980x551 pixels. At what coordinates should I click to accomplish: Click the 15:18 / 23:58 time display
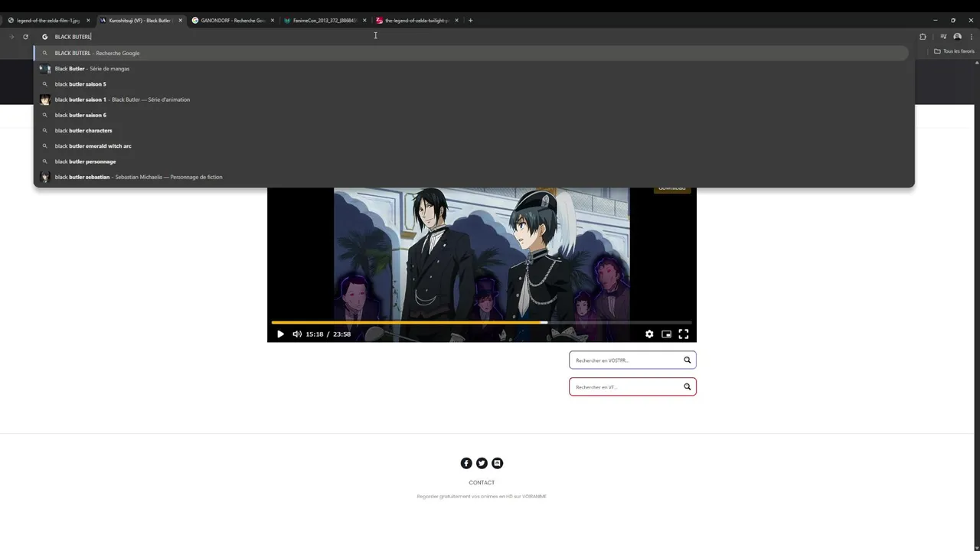(328, 334)
